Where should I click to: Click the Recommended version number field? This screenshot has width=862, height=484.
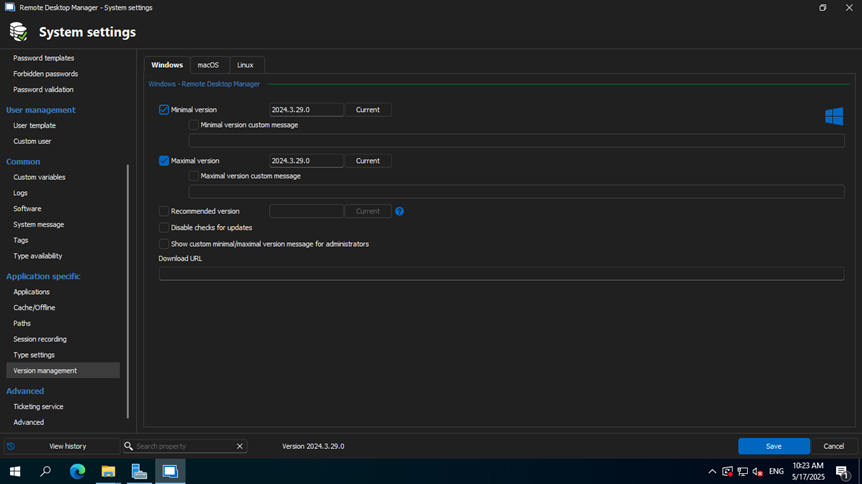pos(306,211)
